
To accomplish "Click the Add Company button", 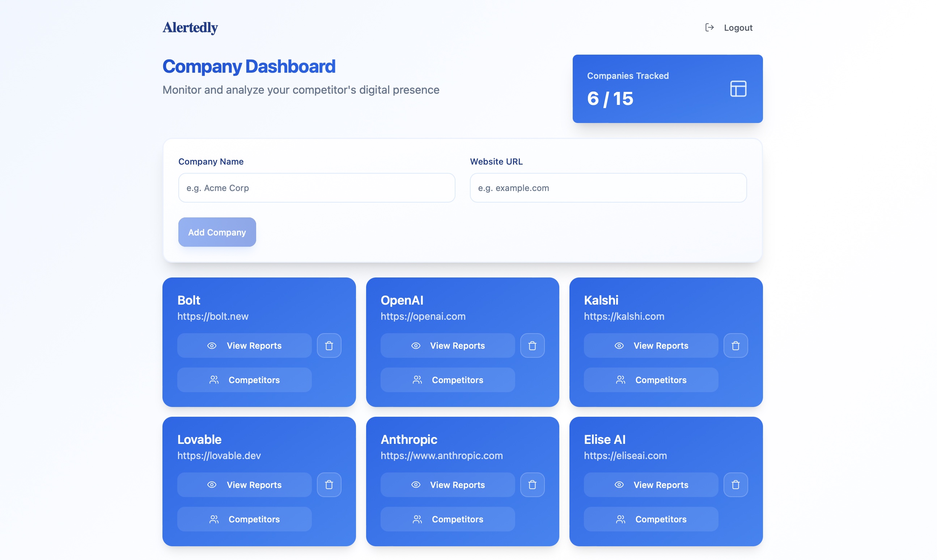I will tap(217, 232).
